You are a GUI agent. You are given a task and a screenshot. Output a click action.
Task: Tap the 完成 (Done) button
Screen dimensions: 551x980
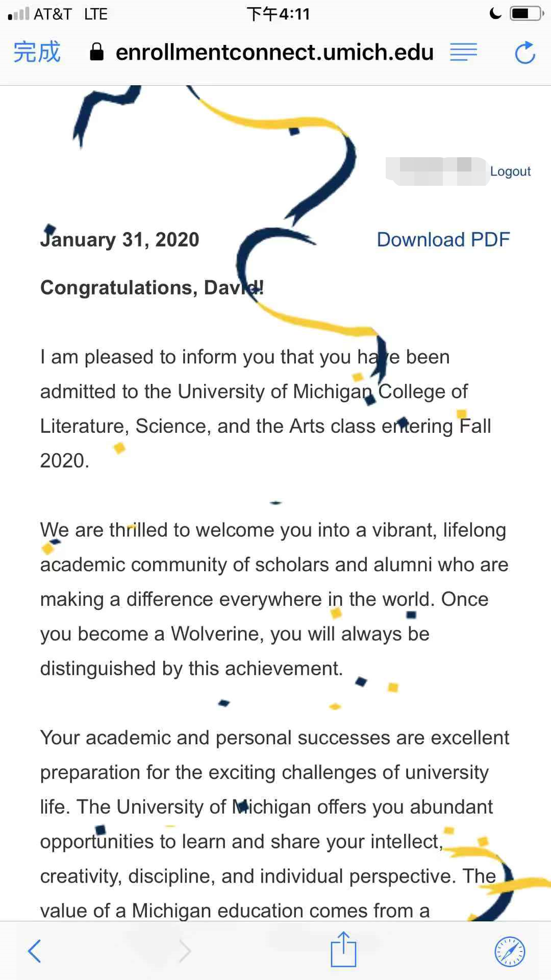coord(37,52)
